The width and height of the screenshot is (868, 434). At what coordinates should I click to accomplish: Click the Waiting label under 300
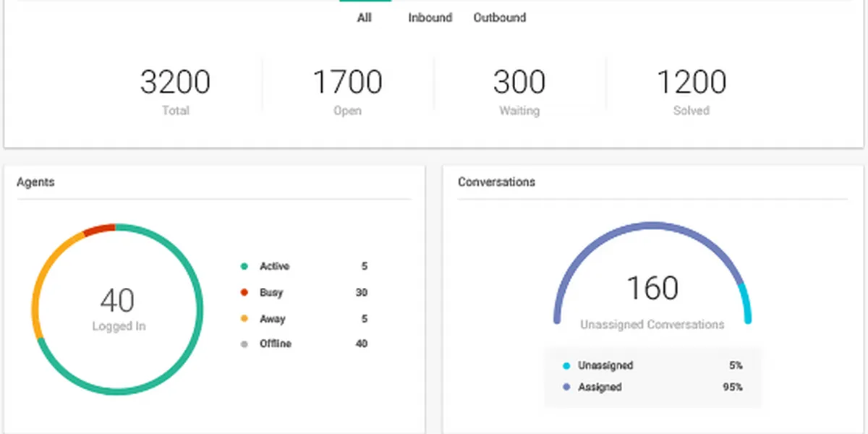pos(519,111)
